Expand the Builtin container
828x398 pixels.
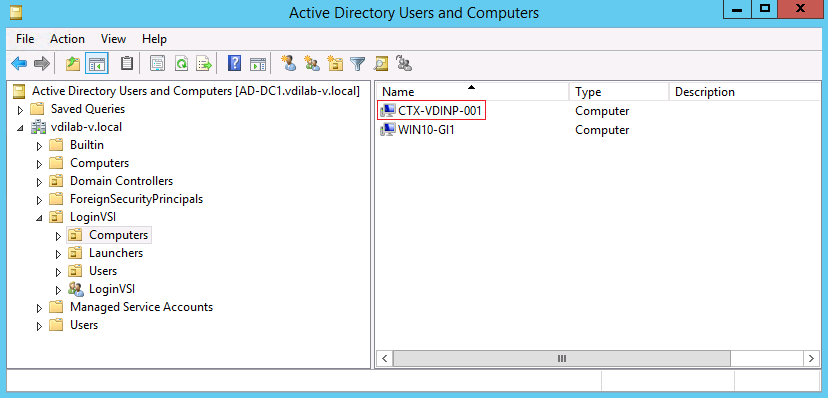[x=40, y=146]
